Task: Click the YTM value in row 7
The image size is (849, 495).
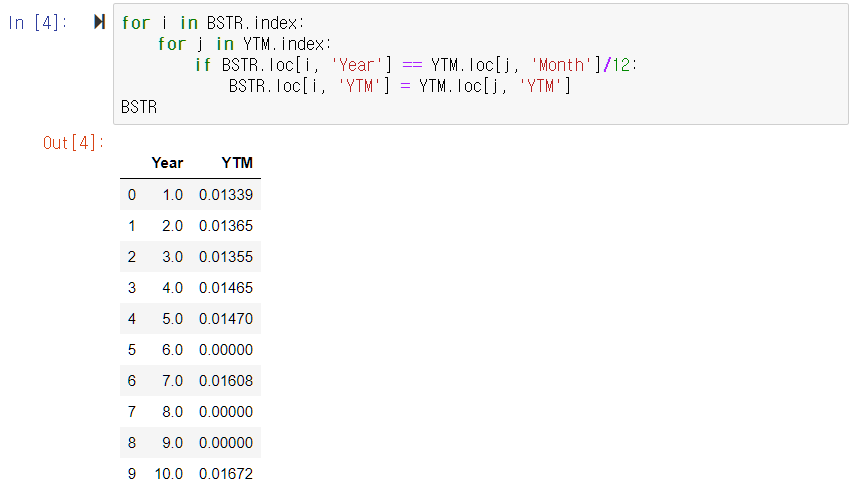Action: (226, 412)
